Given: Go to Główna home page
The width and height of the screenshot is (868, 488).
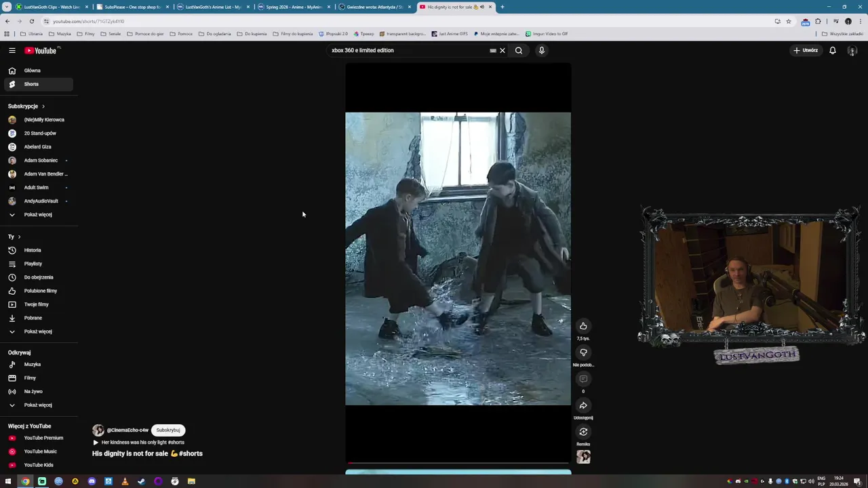Looking at the screenshot, I should pyautogui.click(x=37, y=70).
